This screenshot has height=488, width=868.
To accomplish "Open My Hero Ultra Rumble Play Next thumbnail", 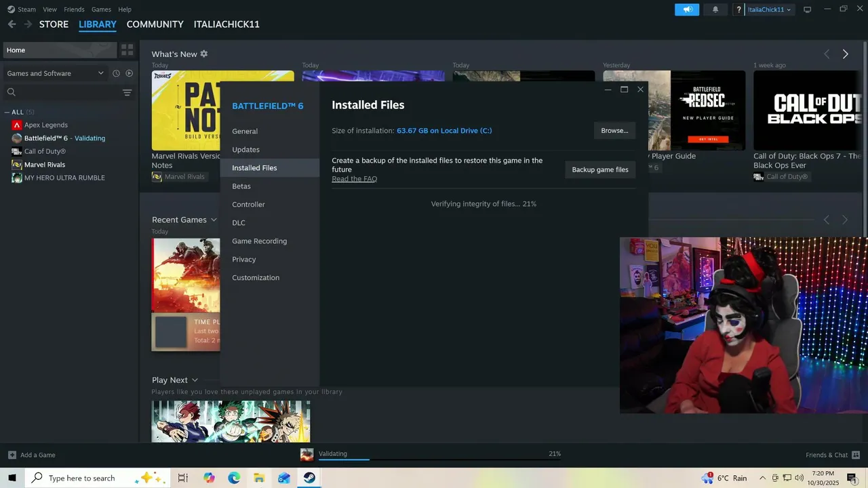I will [231, 422].
